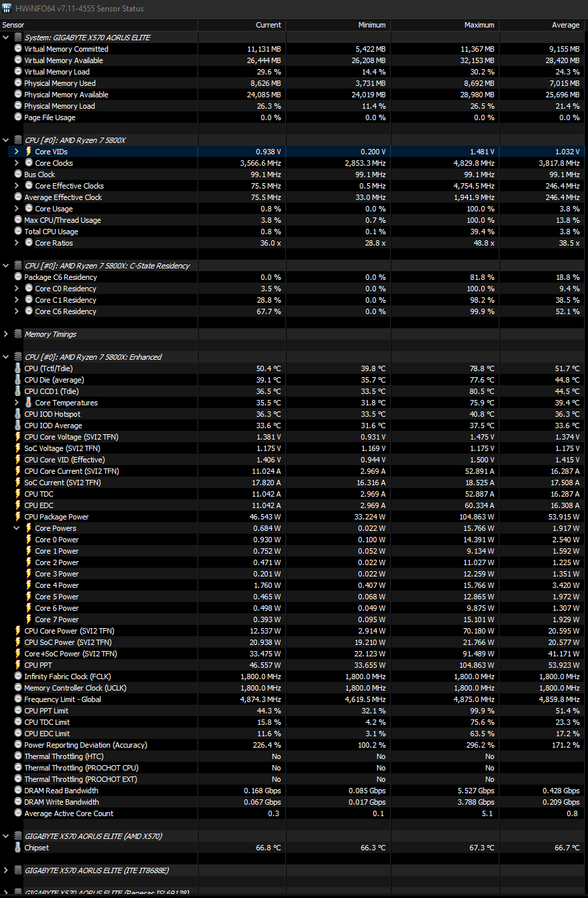Click the Maximum column header
Image resolution: width=588 pixels, height=898 pixels.
tap(445, 25)
